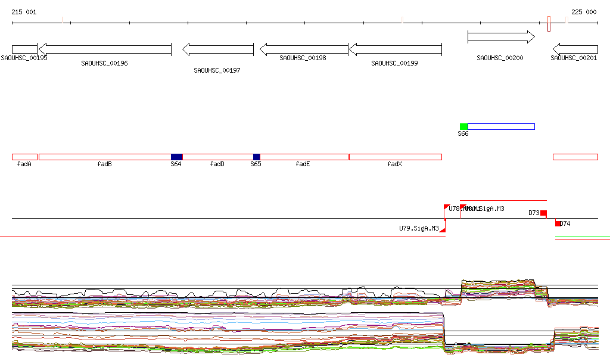Viewport: 610px width, 364px height.
Task: Select the green S66 segment
Action: [463, 126]
